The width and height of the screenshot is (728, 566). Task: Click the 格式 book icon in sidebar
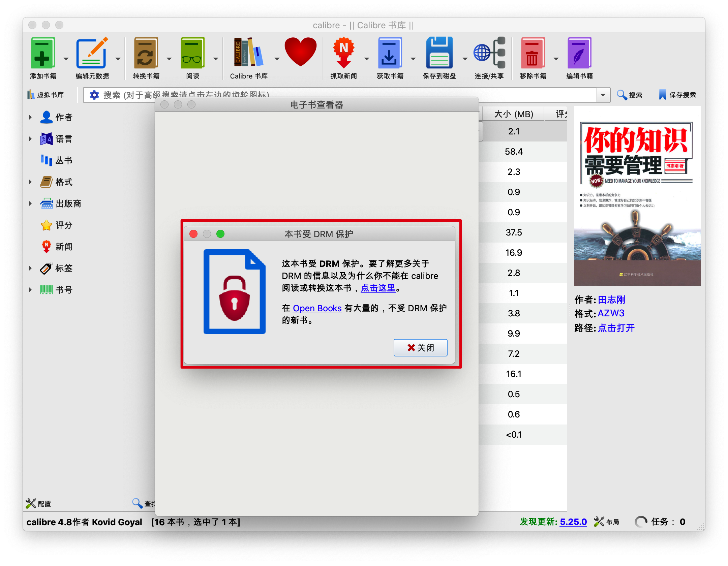(x=46, y=182)
